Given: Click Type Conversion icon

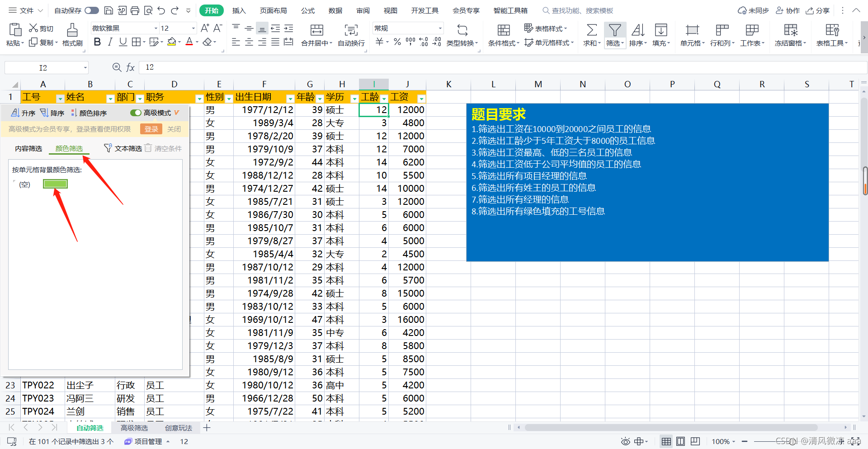Looking at the screenshot, I should coord(462,30).
